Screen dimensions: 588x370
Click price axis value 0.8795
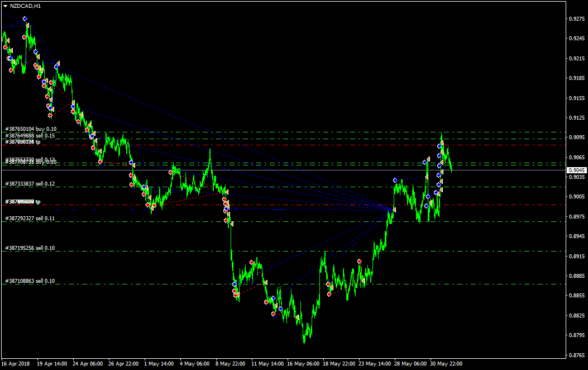[x=577, y=335]
